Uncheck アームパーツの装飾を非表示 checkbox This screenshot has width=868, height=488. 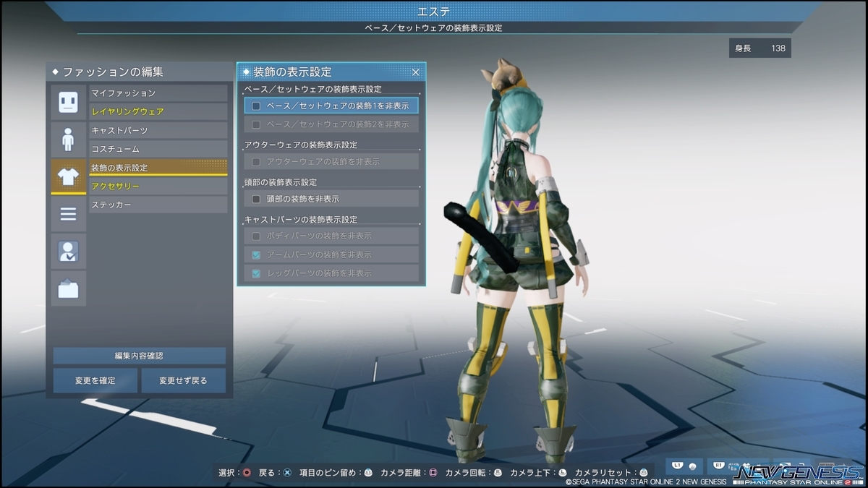[256, 254]
